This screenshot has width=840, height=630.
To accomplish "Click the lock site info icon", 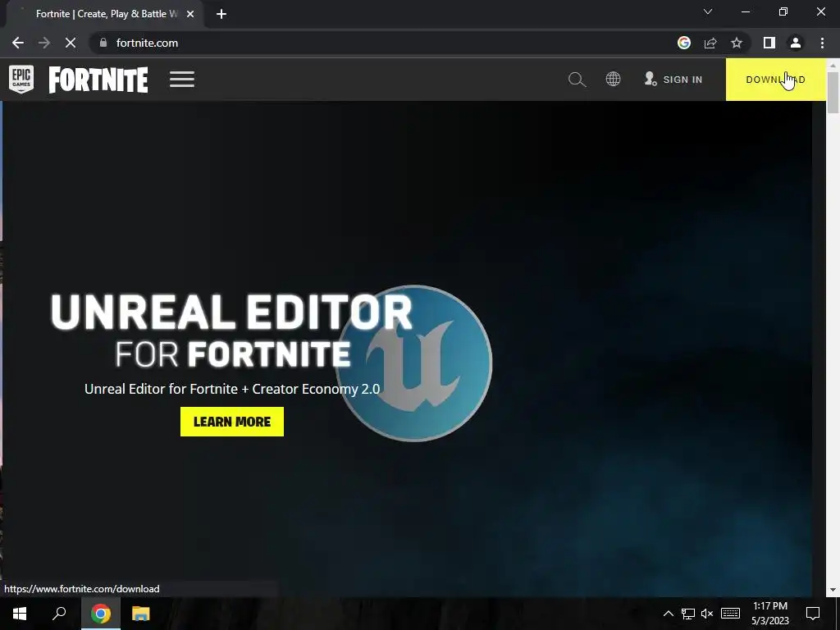I will [x=103, y=43].
